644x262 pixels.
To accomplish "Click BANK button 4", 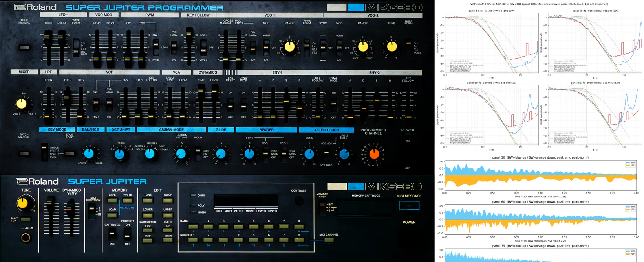I will click(x=238, y=227).
